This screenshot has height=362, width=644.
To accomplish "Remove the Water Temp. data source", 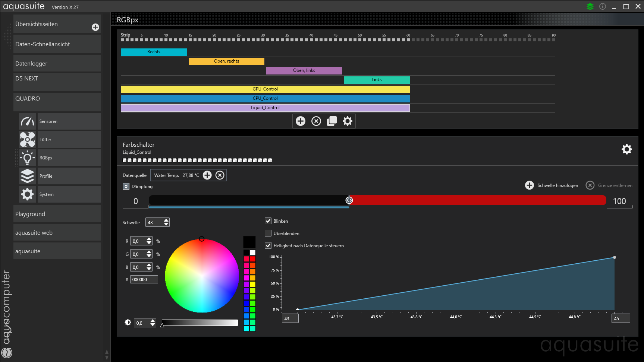I will [220, 175].
